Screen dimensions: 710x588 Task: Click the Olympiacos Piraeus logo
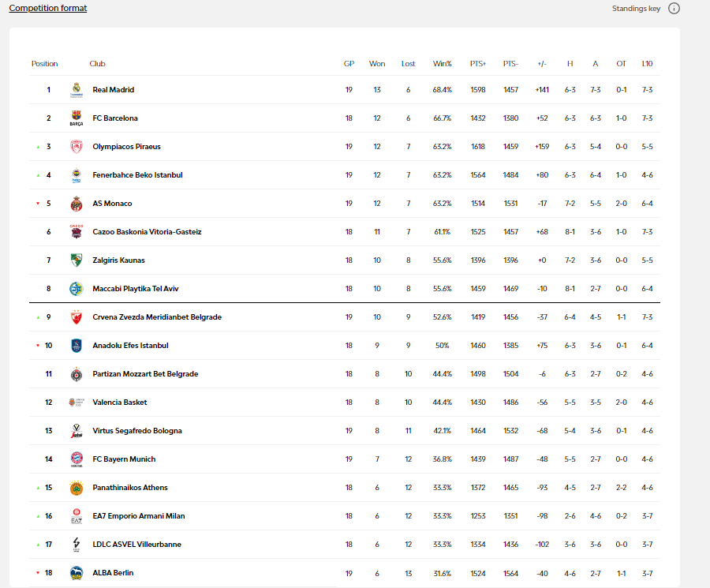(x=76, y=147)
